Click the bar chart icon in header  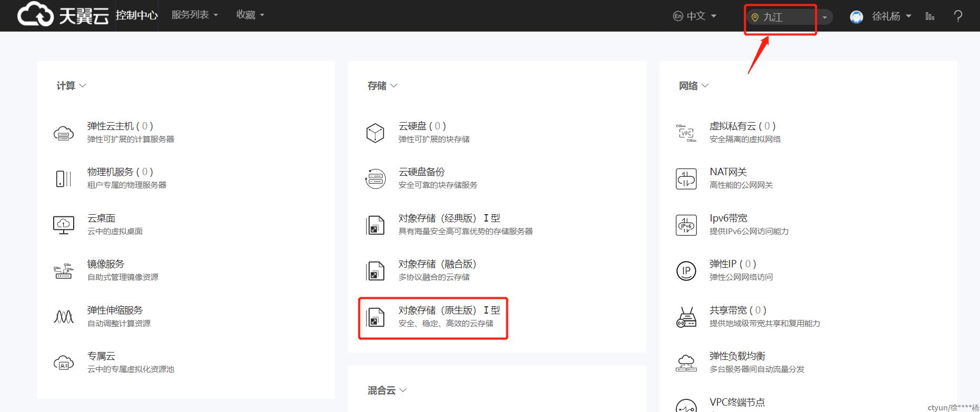[930, 16]
